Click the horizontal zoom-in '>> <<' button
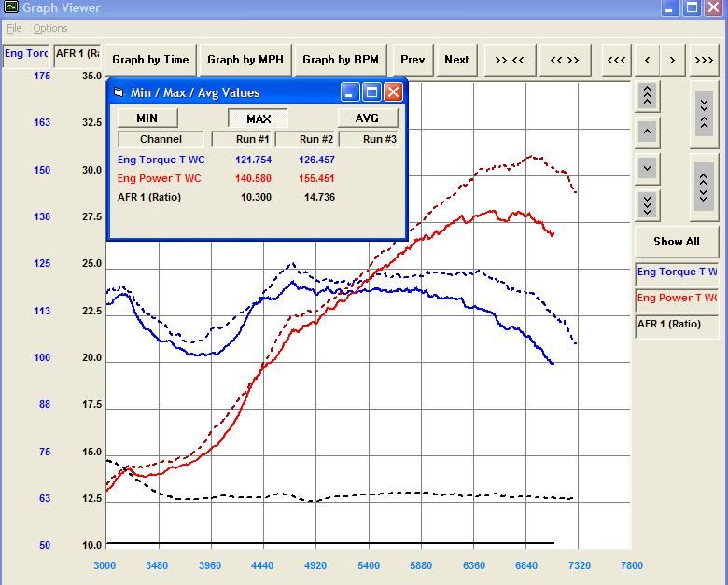Image resolution: width=728 pixels, height=585 pixels. (509, 60)
